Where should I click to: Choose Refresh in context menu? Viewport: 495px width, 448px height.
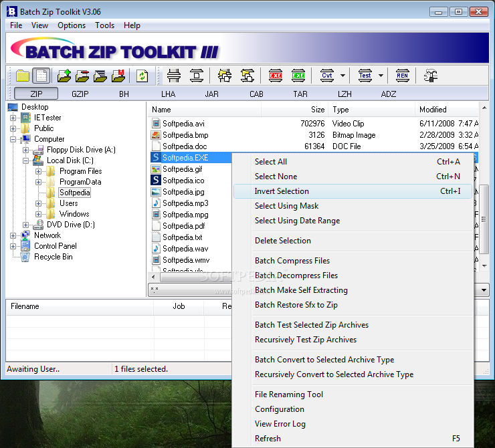(x=353, y=439)
